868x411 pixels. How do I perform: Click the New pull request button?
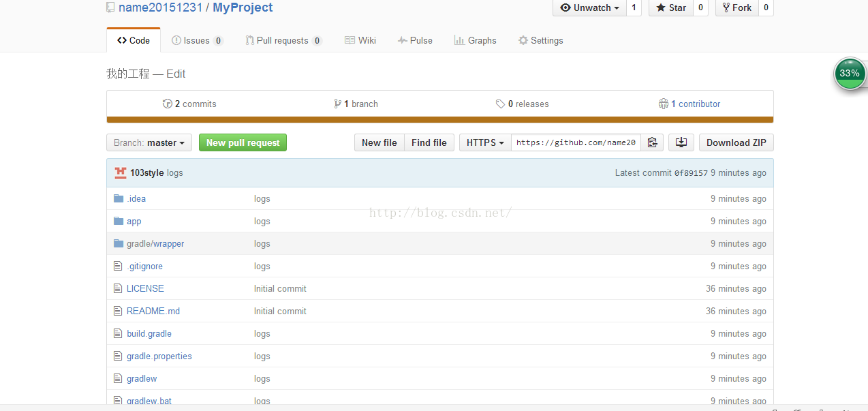[243, 142]
